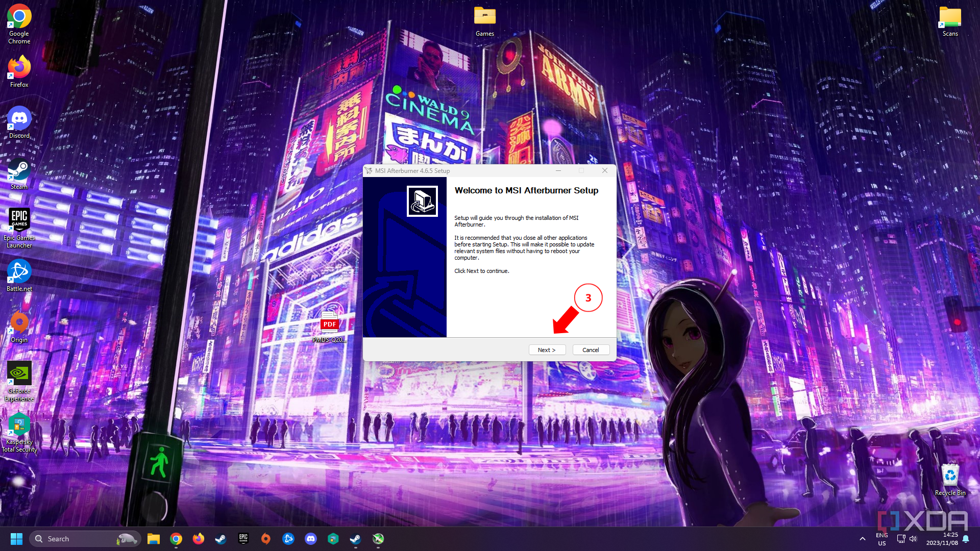
Task: Open Kaspersky from the taskbar
Action: 333,539
